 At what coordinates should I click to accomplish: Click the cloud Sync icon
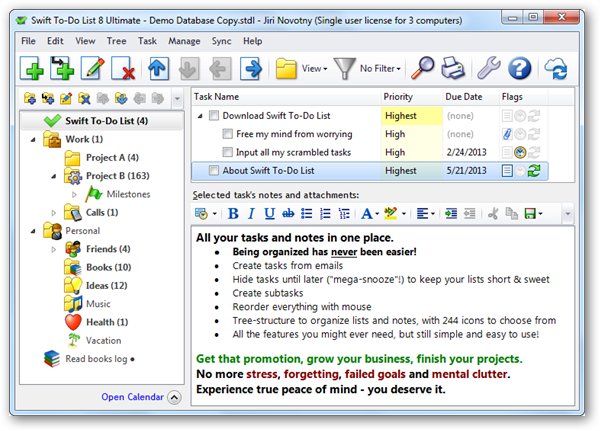point(556,69)
